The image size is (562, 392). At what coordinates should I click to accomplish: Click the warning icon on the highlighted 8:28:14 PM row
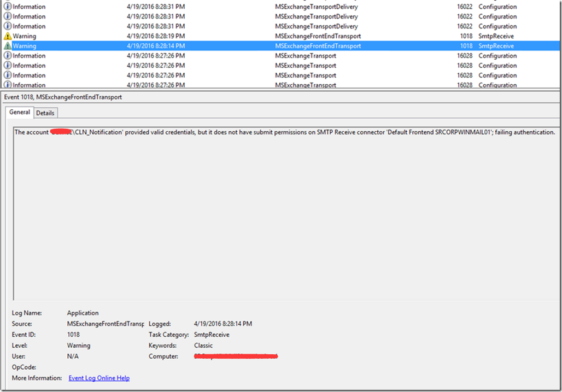8,46
